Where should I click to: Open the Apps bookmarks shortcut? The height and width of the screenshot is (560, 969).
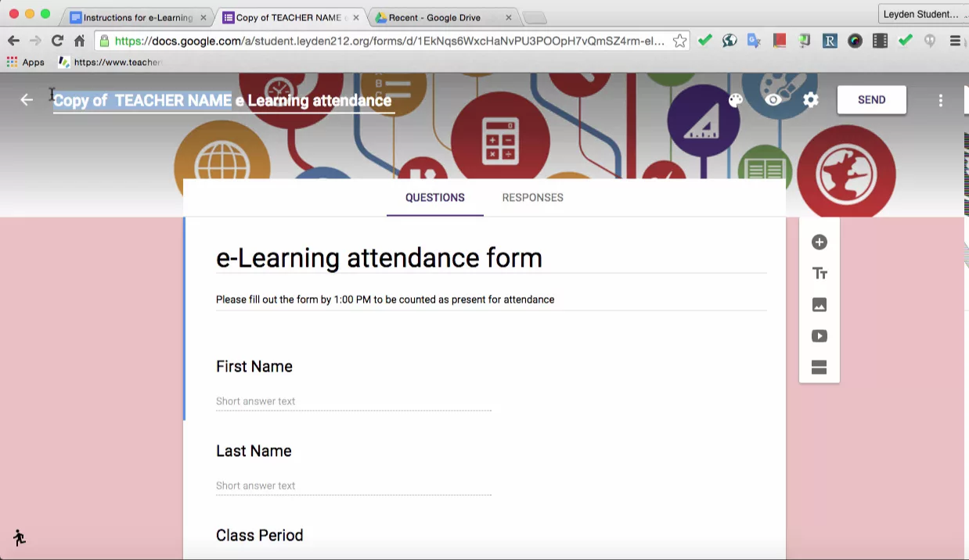(x=26, y=63)
